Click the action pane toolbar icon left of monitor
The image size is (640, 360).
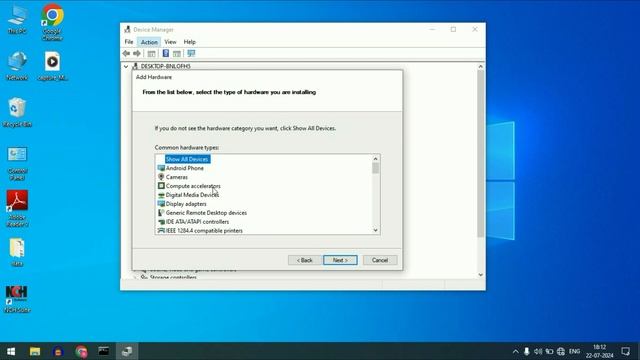177,53
